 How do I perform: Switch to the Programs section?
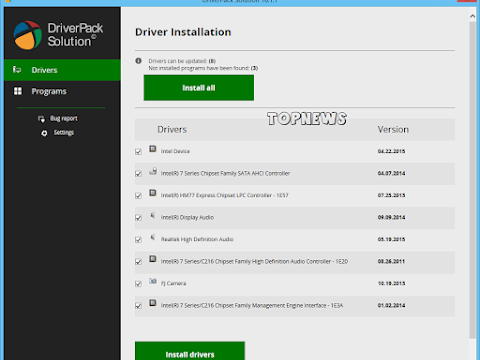pyautogui.click(x=62, y=91)
